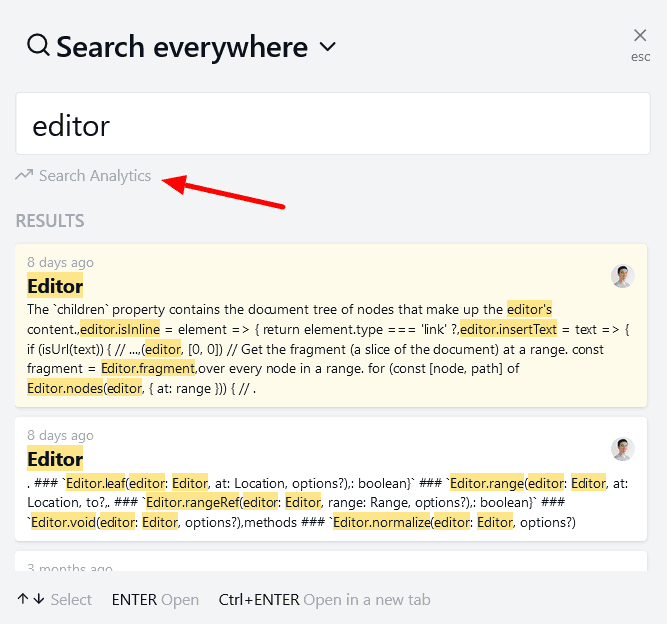Click the ENTER Open shortcut hint
The width and height of the screenshot is (667, 624).
tap(155, 600)
